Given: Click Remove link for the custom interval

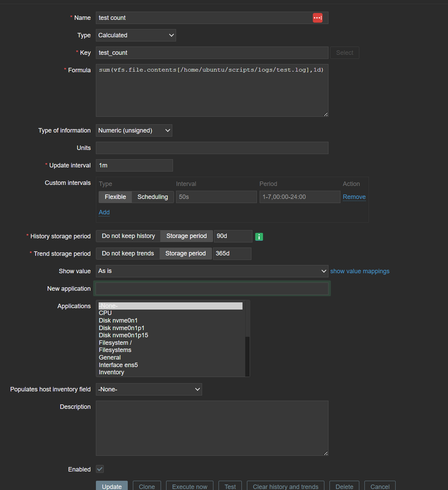Looking at the screenshot, I should [354, 197].
